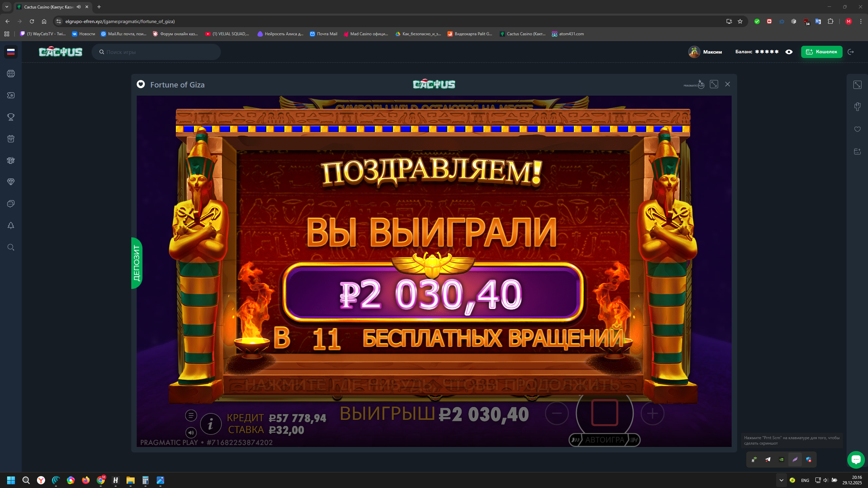Screen dimensions: 868x488
Task: Expand the system tray hidden icons chevron
Action: [x=781, y=480]
